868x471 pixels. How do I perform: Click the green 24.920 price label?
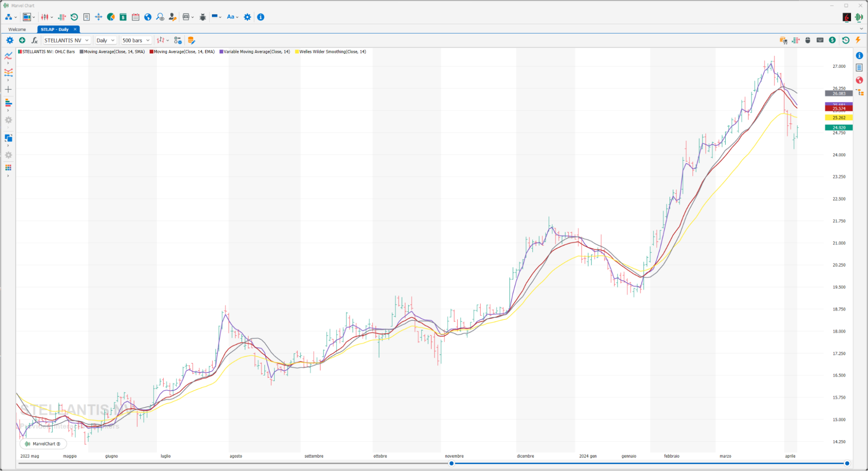[838, 128]
